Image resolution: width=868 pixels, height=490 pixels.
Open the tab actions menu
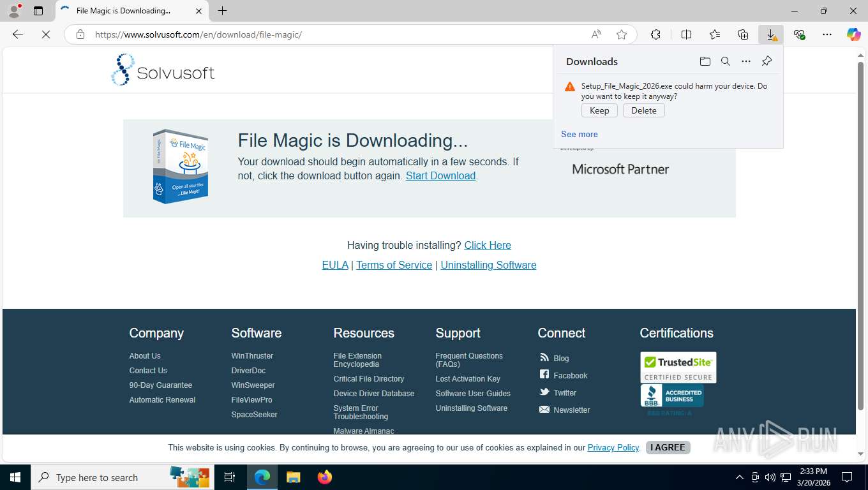38,11
